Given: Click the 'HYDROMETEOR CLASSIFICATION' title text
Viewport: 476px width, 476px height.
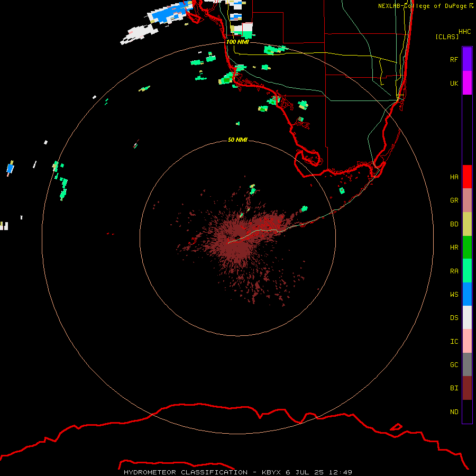Looking at the screenshot, I should click(x=186, y=472).
